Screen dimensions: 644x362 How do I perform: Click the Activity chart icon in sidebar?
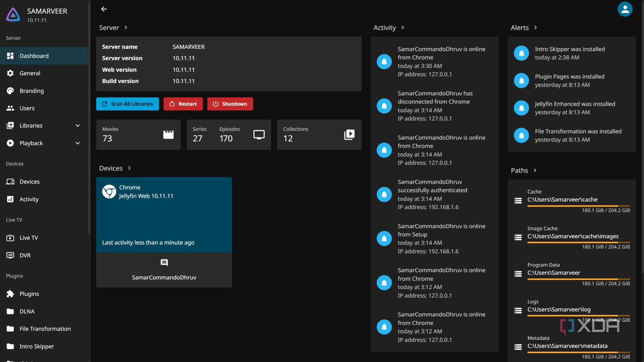coord(10,199)
